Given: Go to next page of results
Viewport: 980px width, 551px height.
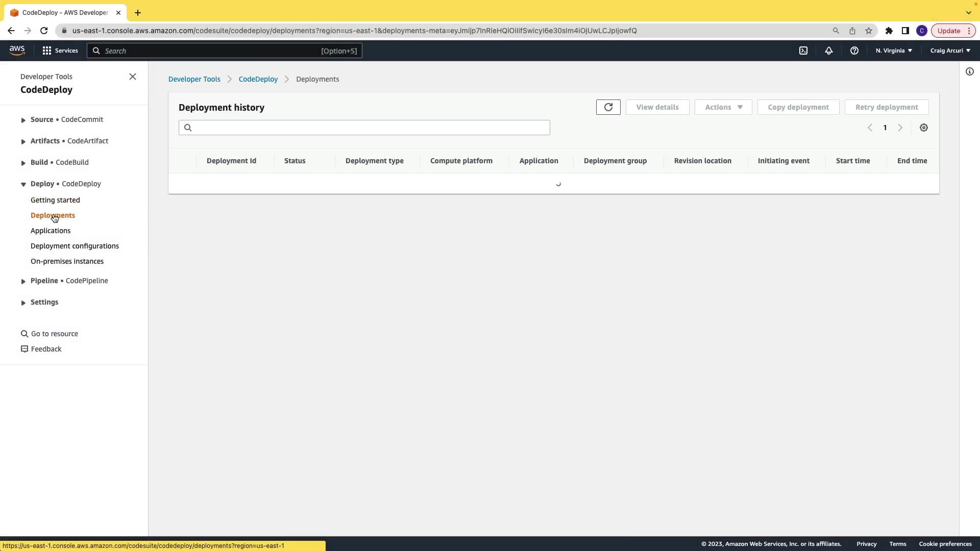Looking at the screenshot, I should tap(900, 128).
